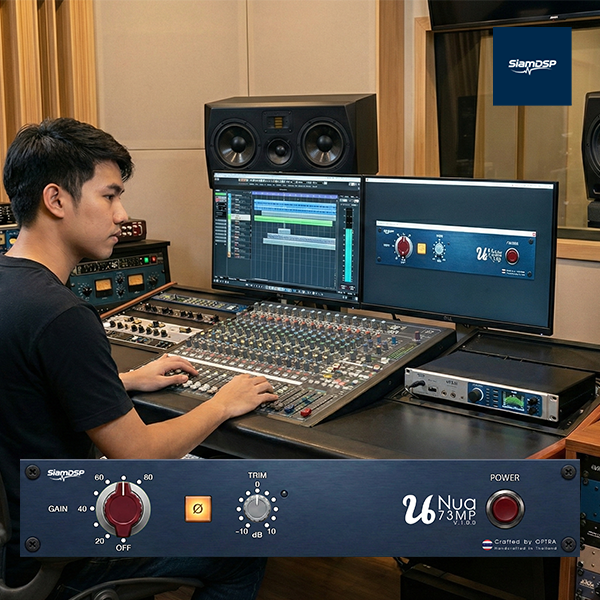Select the 80 mark on the GAIN dial
This screenshot has width=600, height=600.
point(148,478)
